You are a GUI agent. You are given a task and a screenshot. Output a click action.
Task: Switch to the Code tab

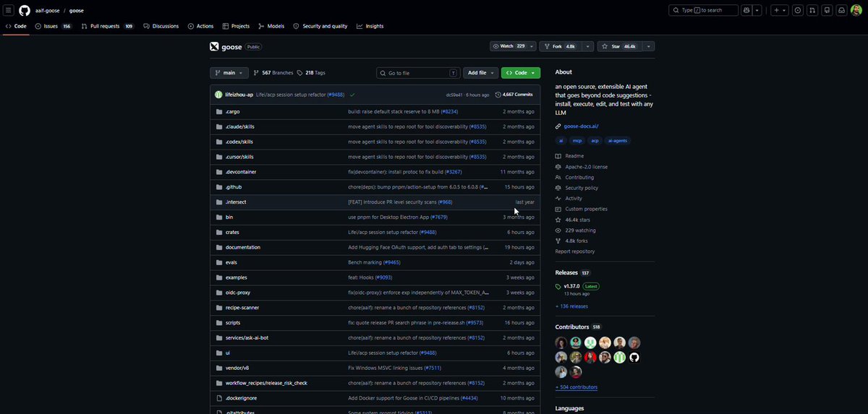16,26
